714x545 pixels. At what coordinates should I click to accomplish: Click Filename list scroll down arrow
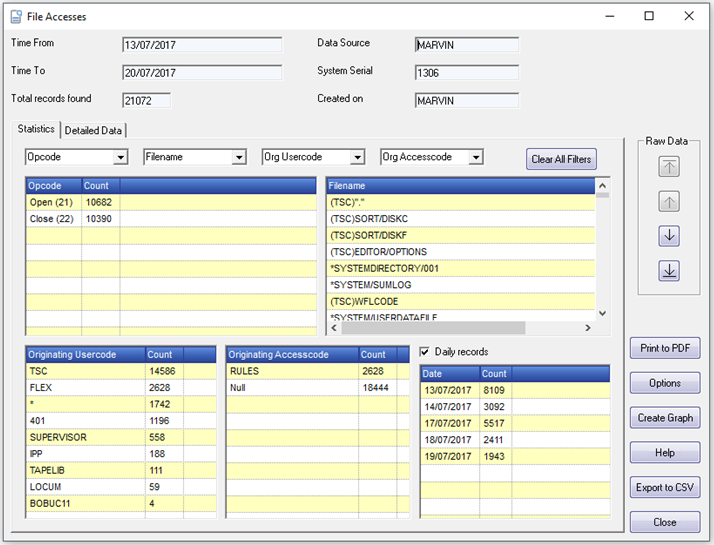(602, 314)
